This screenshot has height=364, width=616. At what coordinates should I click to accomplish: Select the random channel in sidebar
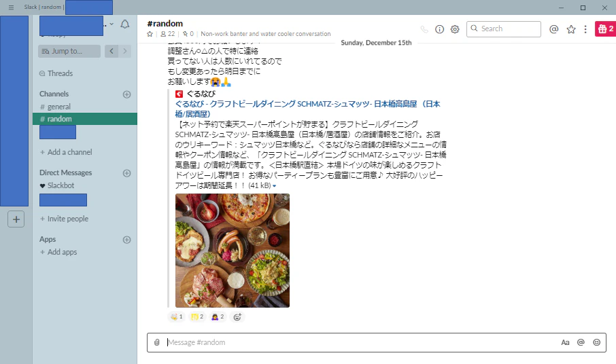click(x=85, y=119)
